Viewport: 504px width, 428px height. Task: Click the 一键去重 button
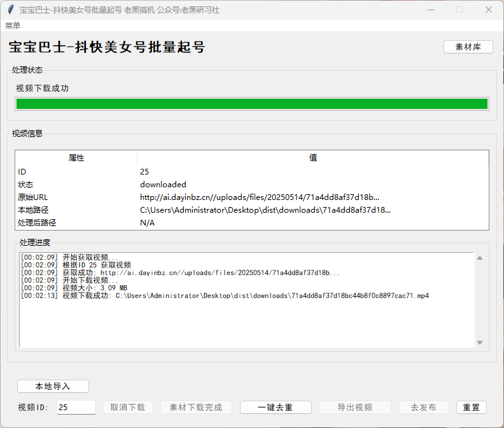coord(276,408)
